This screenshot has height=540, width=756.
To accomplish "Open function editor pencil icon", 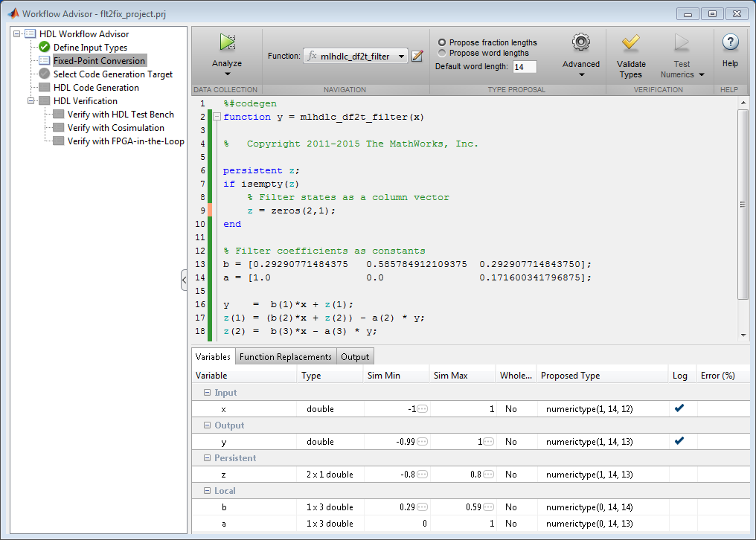I will pyautogui.click(x=417, y=56).
